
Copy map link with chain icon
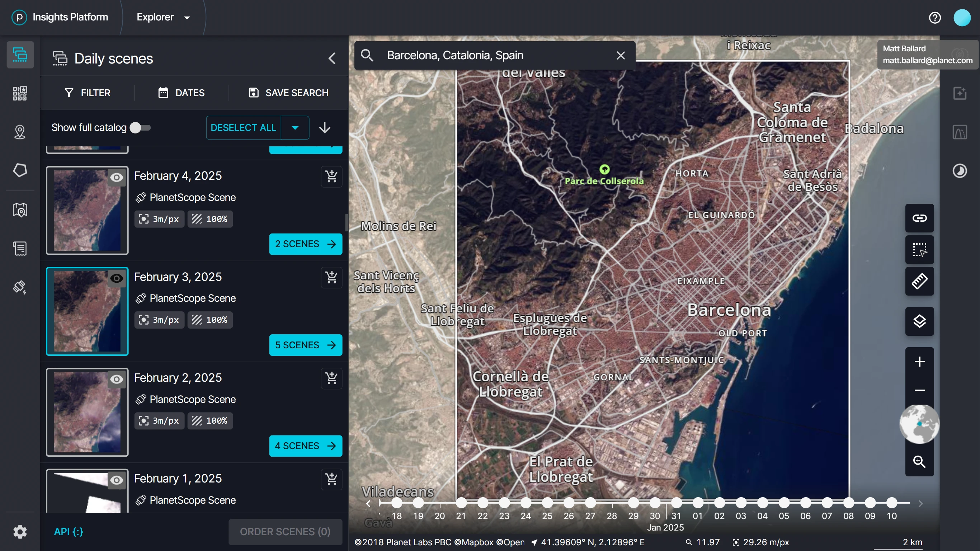tap(919, 218)
